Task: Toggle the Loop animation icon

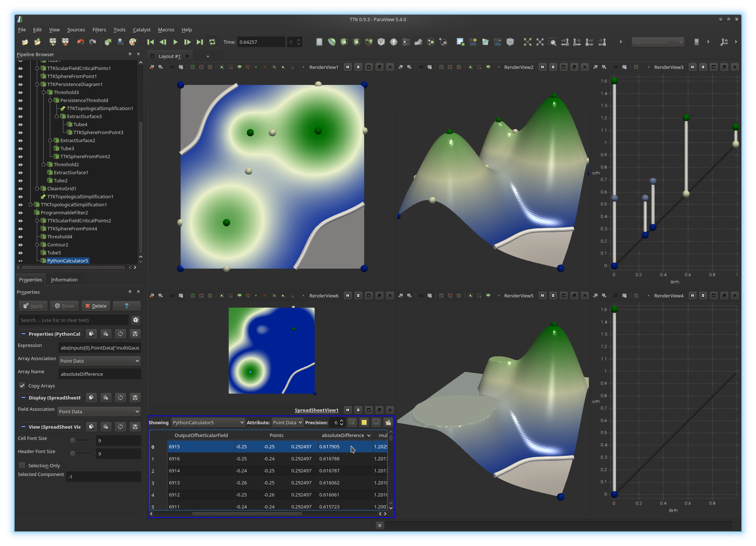Action: 212,42
